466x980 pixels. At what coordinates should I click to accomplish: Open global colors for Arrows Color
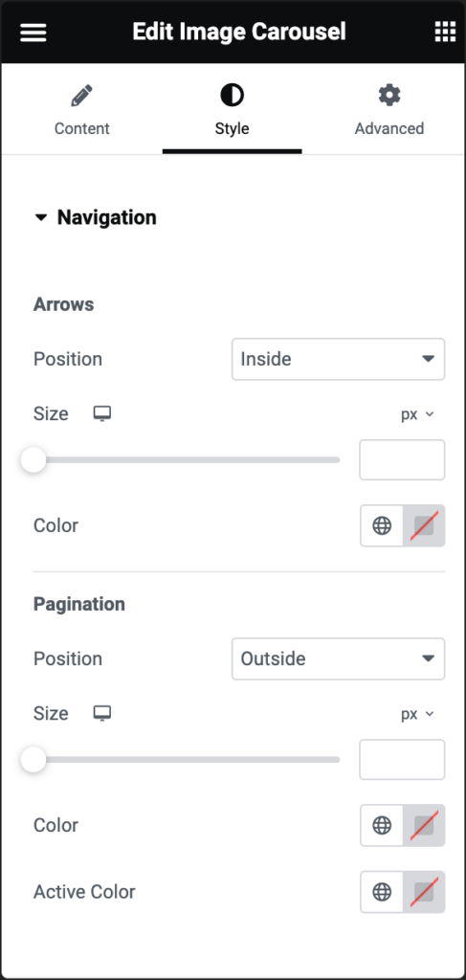pyautogui.click(x=382, y=525)
